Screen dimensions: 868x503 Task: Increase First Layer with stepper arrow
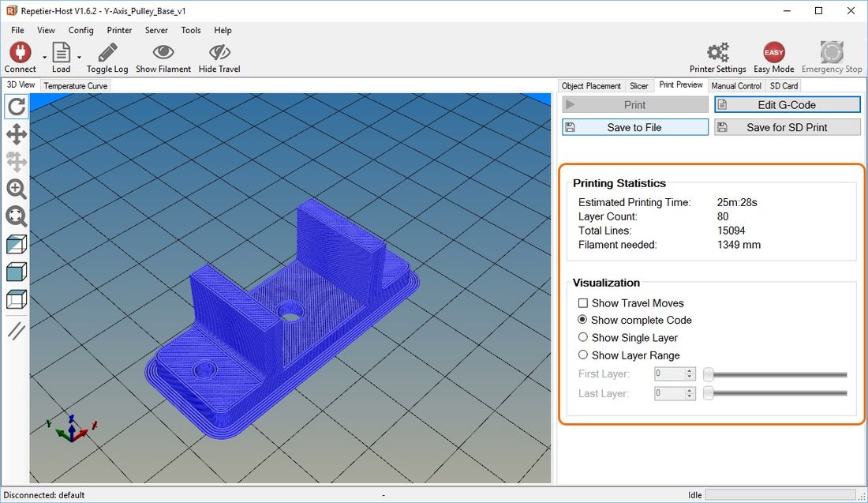pyautogui.click(x=690, y=370)
